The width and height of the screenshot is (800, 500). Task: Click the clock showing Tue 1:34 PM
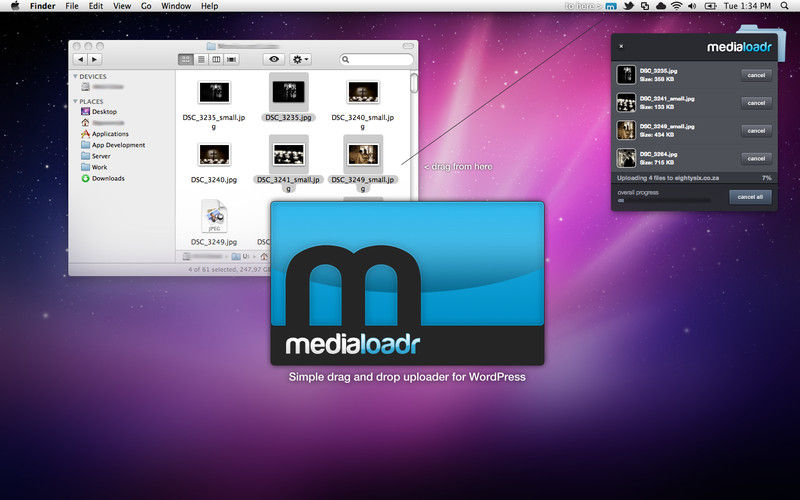[747, 6]
